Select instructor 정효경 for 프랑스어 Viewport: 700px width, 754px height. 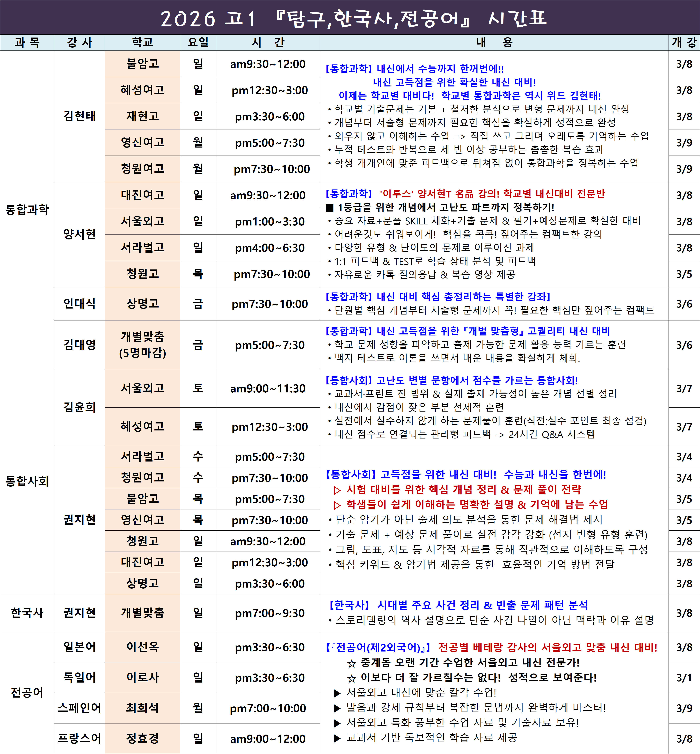tap(142, 738)
